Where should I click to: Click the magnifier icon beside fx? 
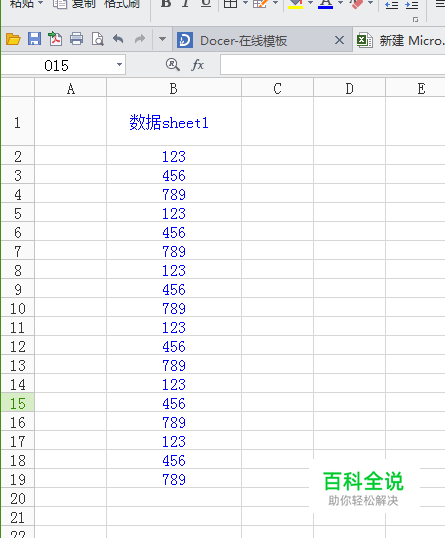click(x=173, y=65)
